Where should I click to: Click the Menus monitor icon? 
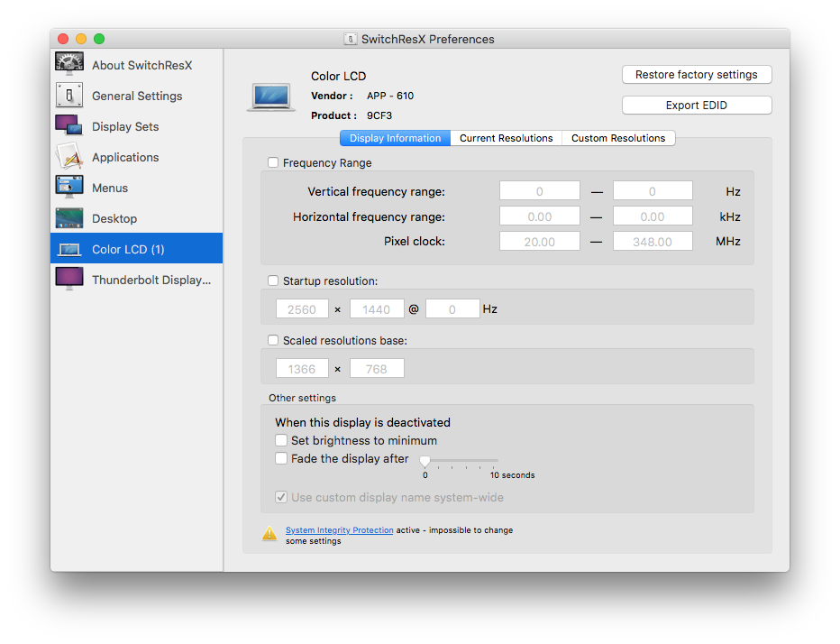coord(69,187)
